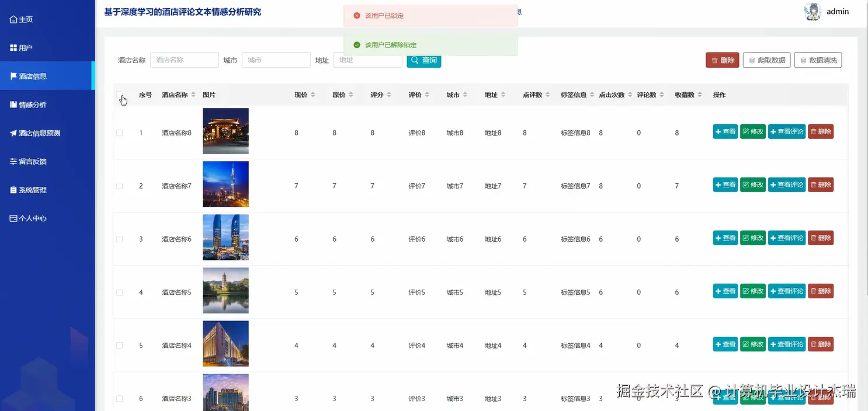Image resolution: width=868 pixels, height=411 pixels.
Task: Click 修改 button for 酒店名称7
Action: pos(753,185)
